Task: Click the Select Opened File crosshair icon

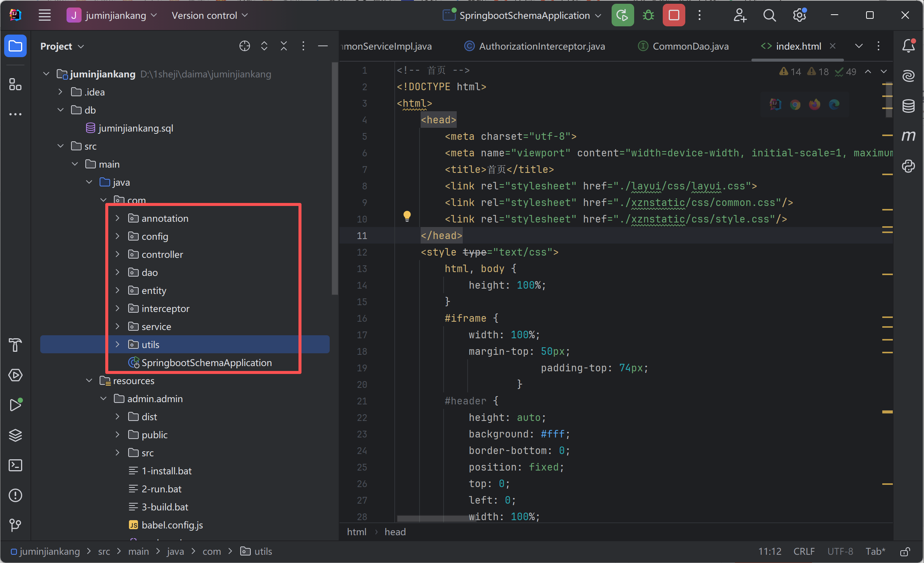Action: [244, 46]
